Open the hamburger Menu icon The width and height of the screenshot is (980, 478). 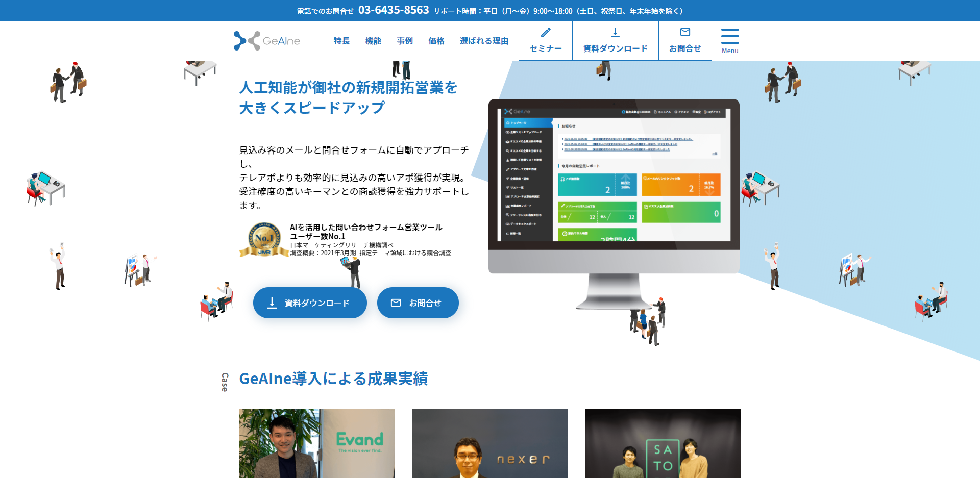coord(730,36)
